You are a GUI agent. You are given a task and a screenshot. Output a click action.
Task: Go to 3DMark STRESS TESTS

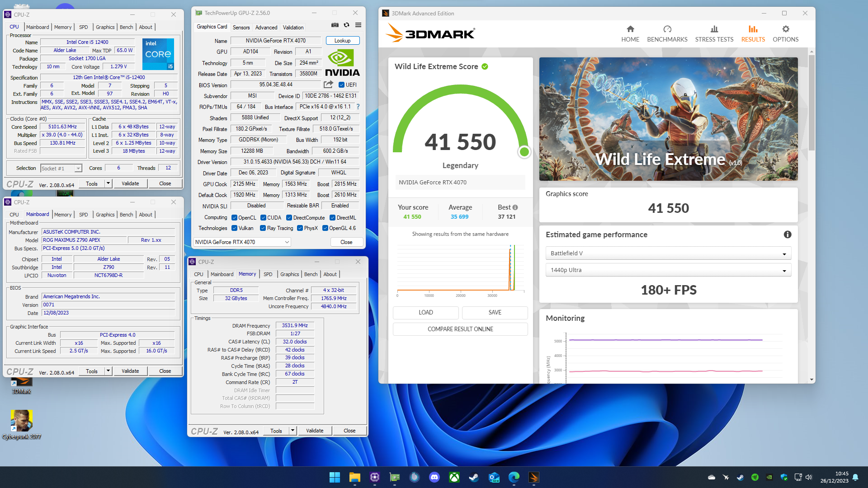714,34
